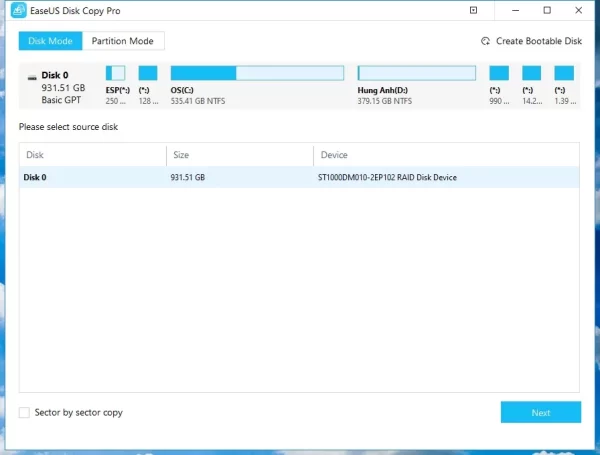This screenshot has width=600, height=455.
Task: Click the ST1000DM010-2EP102 RAID Disk Device cell
Action: pos(387,178)
